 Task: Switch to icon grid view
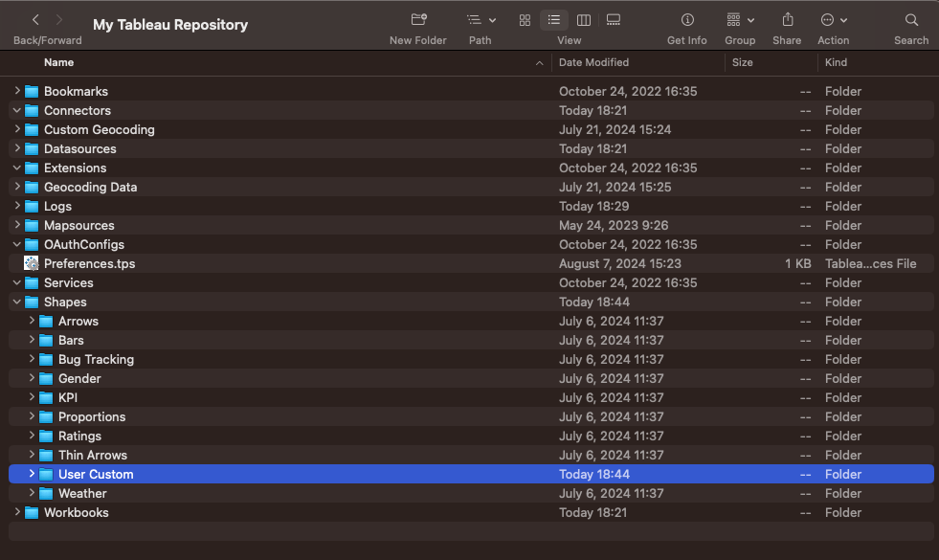tap(525, 20)
